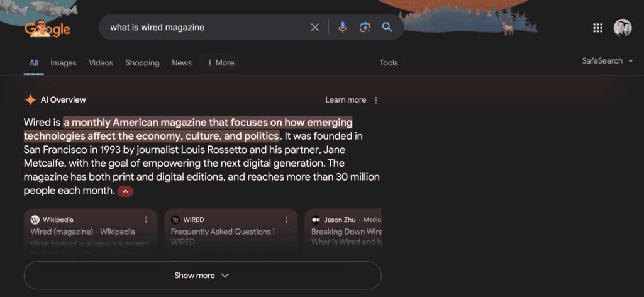Click the Wikipedia favicon on source card
This screenshot has height=297, width=644.
click(x=35, y=220)
